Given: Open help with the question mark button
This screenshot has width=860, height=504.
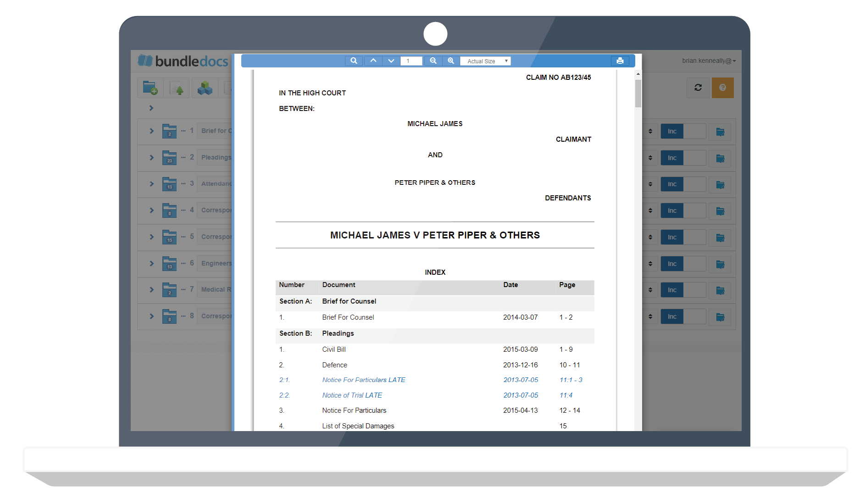Looking at the screenshot, I should [x=723, y=88].
